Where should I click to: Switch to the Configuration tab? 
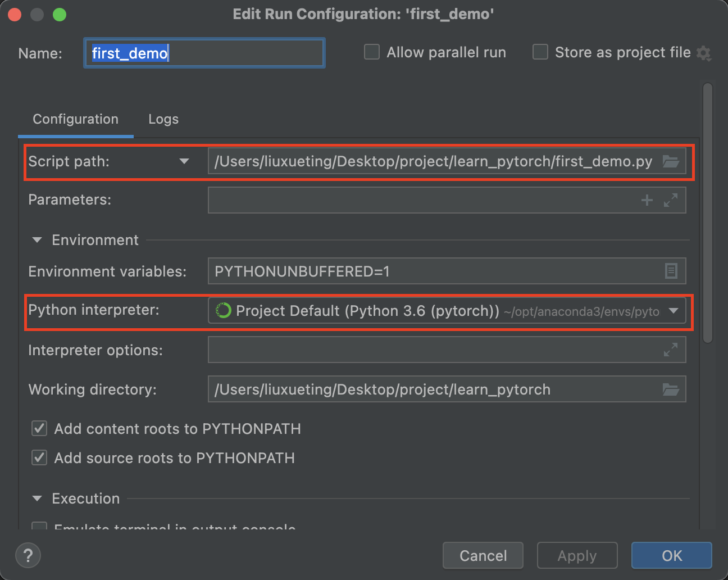click(76, 119)
